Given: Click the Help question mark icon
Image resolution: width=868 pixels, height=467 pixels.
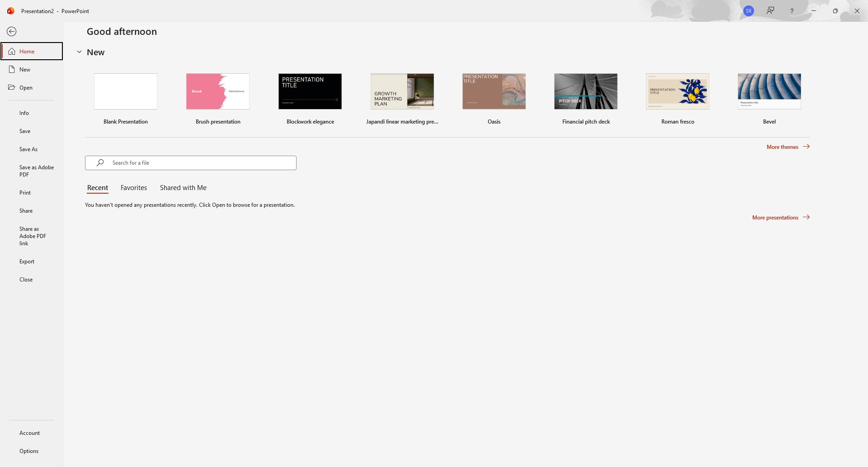Looking at the screenshot, I should 792,11.
